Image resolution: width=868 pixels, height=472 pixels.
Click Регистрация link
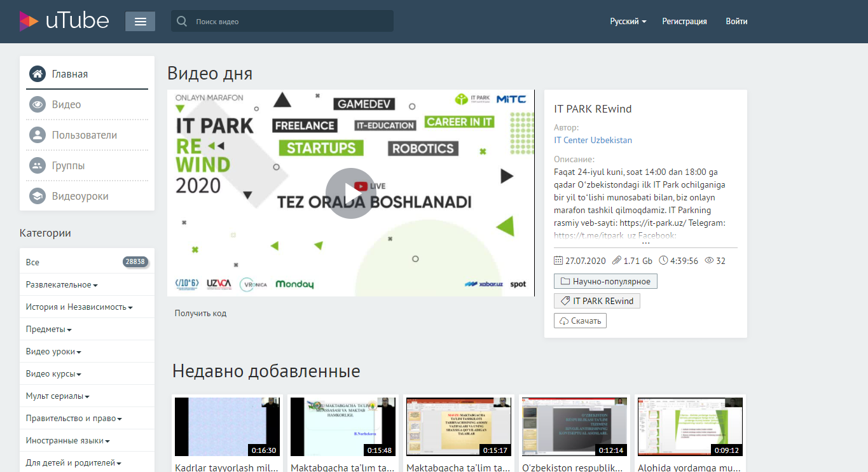click(x=684, y=21)
